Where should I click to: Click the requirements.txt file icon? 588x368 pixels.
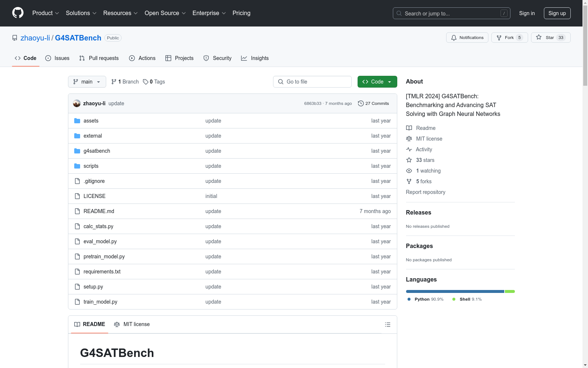(77, 272)
